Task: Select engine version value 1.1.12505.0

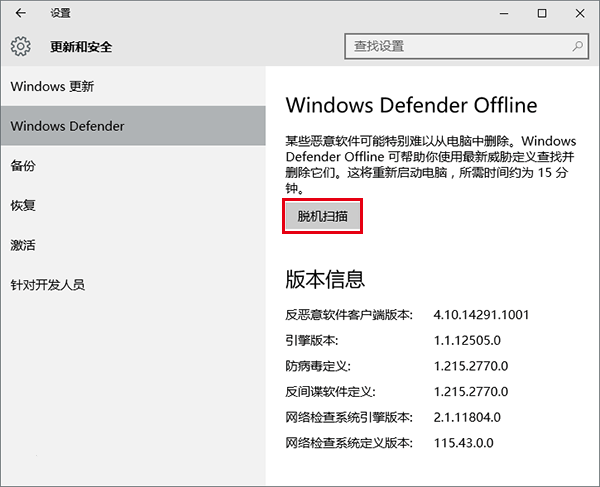Action: click(467, 340)
